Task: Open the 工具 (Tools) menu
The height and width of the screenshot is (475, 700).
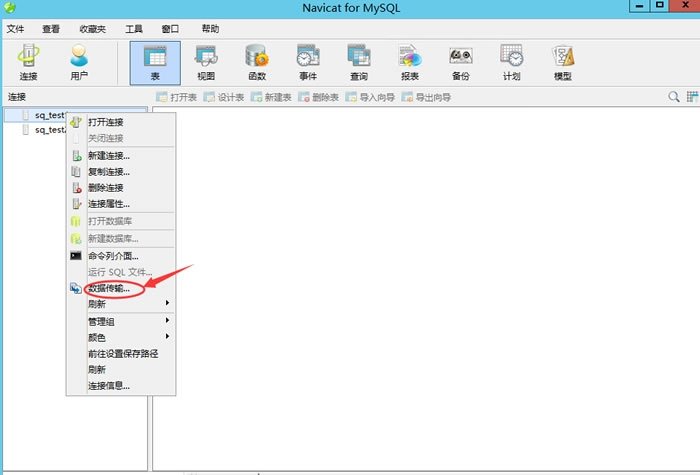Action: point(133,29)
